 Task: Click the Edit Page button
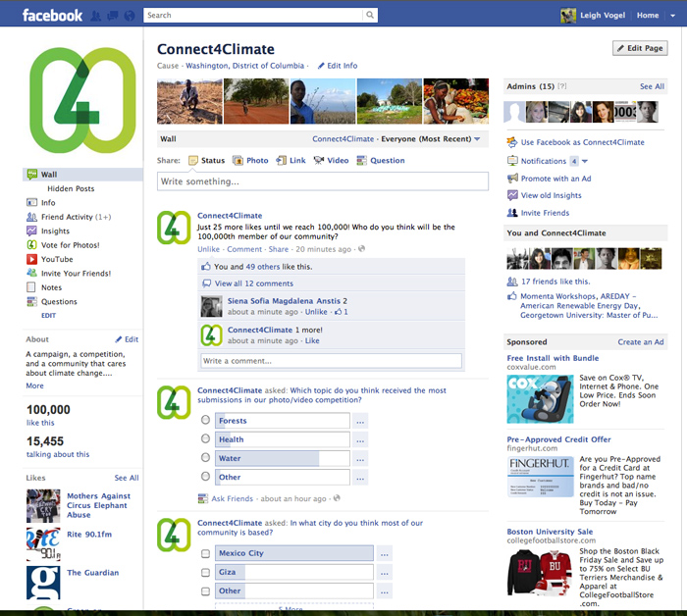[x=640, y=48]
